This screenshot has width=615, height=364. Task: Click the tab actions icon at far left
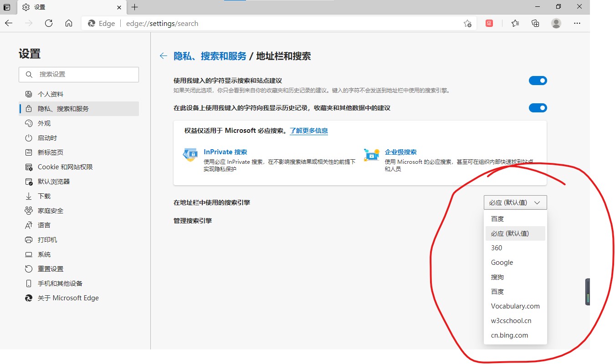[7, 7]
